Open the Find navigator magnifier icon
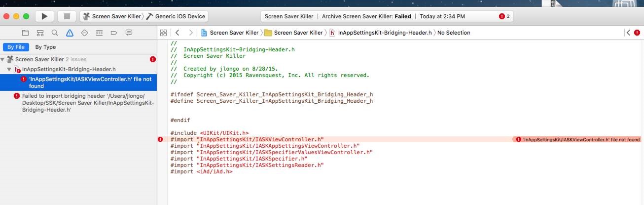Image resolution: width=644 pixels, height=205 pixels. coord(55,33)
